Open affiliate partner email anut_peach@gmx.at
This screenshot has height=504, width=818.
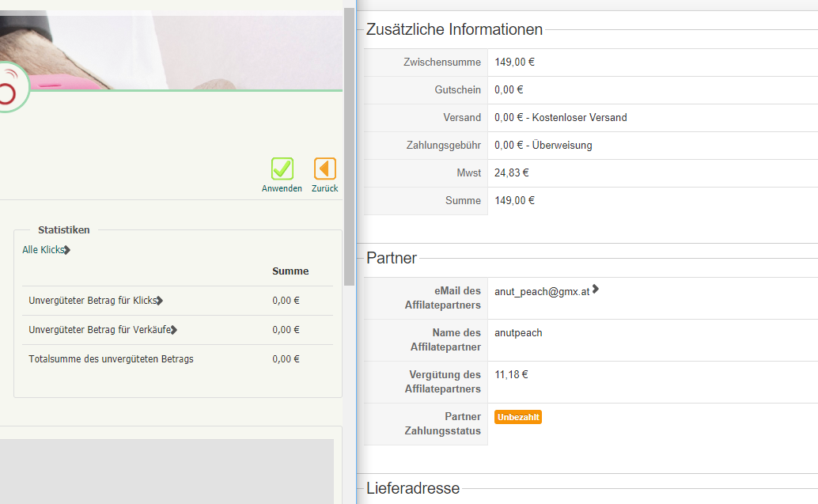(542, 292)
